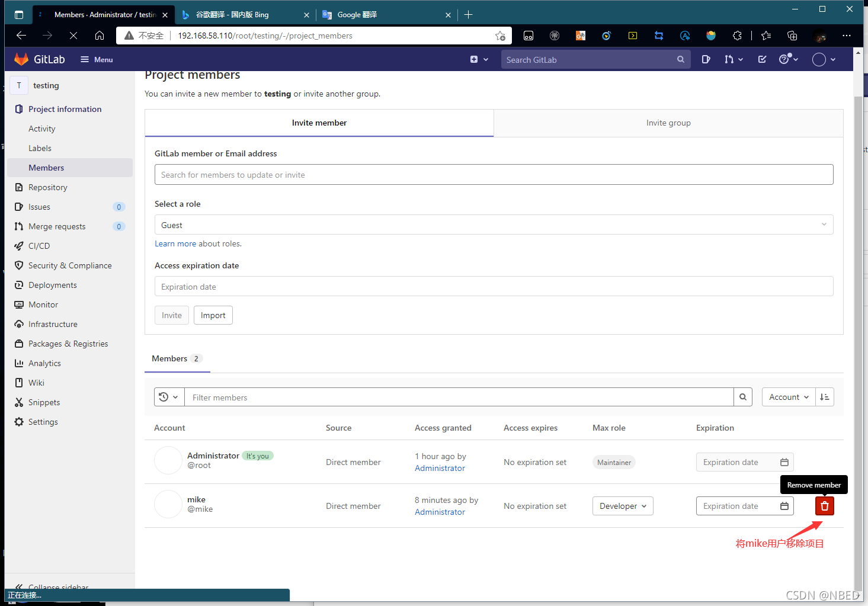The height and width of the screenshot is (606, 868).
Task: Open Wiki in sidebar
Action: pyautogui.click(x=36, y=383)
